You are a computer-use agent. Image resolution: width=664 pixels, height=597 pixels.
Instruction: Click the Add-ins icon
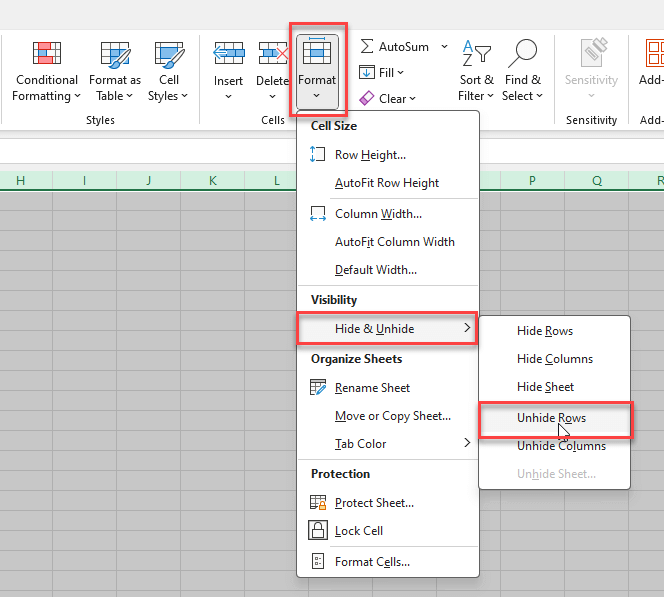(654, 53)
